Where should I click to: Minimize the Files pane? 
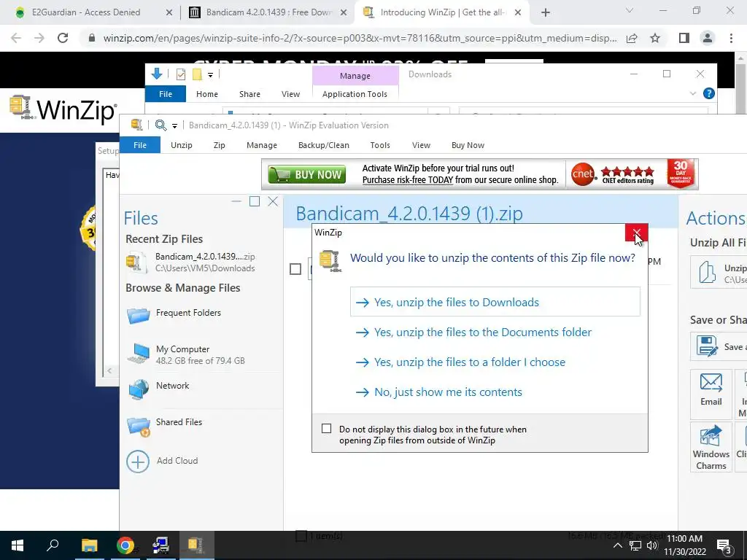(x=236, y=201)
